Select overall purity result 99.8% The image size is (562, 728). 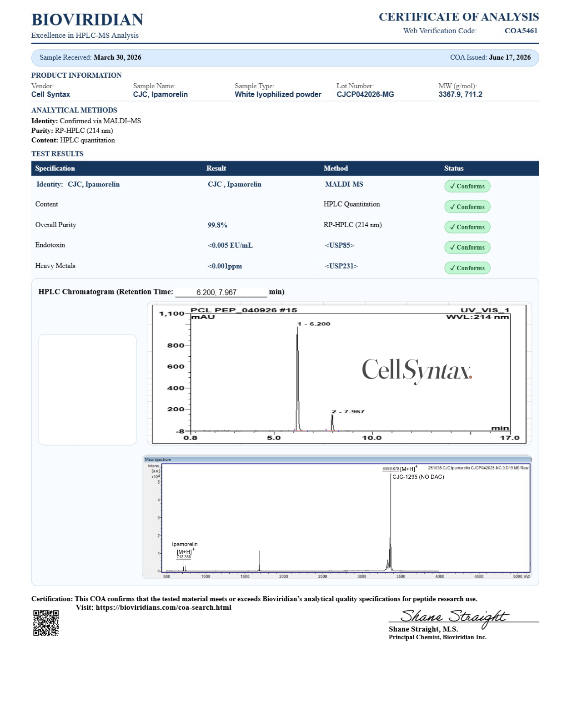217,225
